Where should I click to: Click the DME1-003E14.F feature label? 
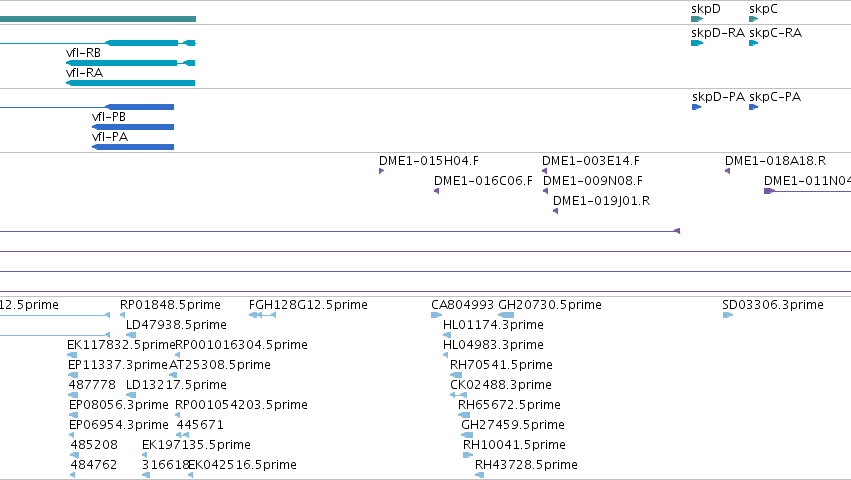click(591, 161)
